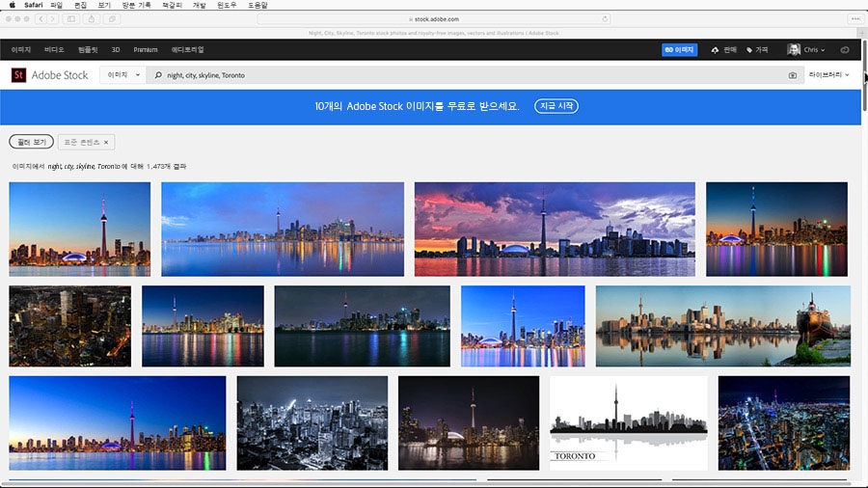Open the orange sunset CN Tower thumbnail

80,230
